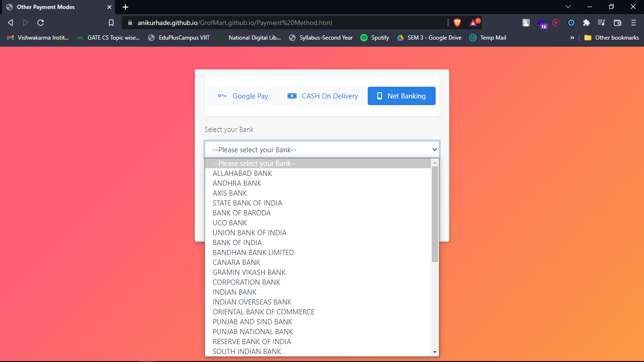Select the Net Banking tab

click(402, 96)
